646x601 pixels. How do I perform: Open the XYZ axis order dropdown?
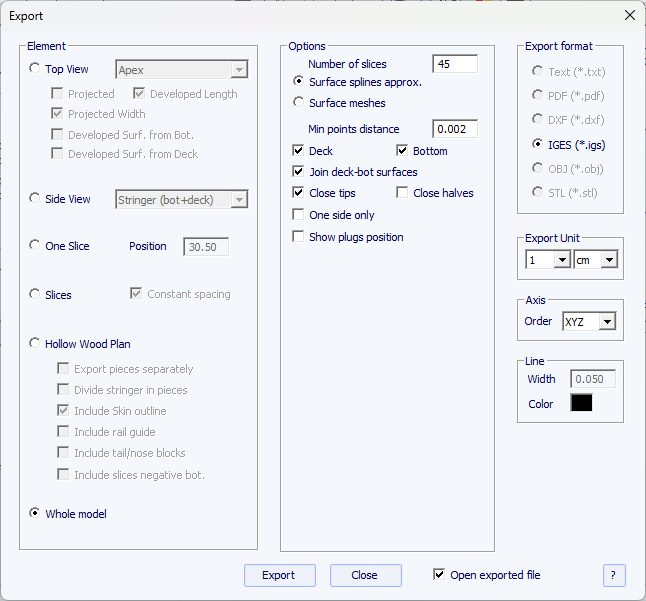point(589,321)
